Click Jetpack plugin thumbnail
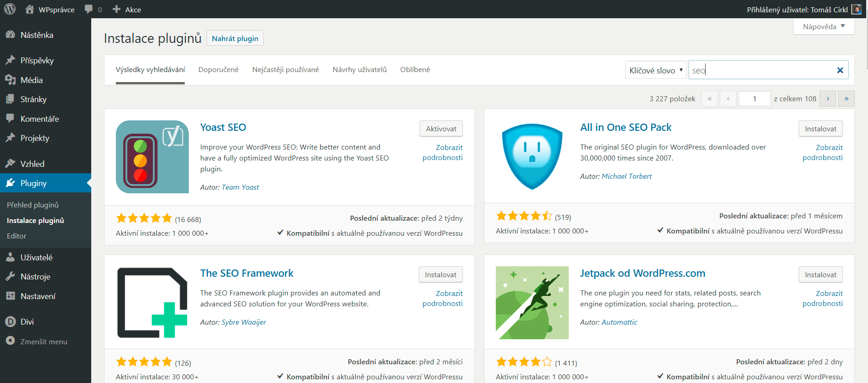Screen dimensions: 868x383 click(x=532, y=303)
